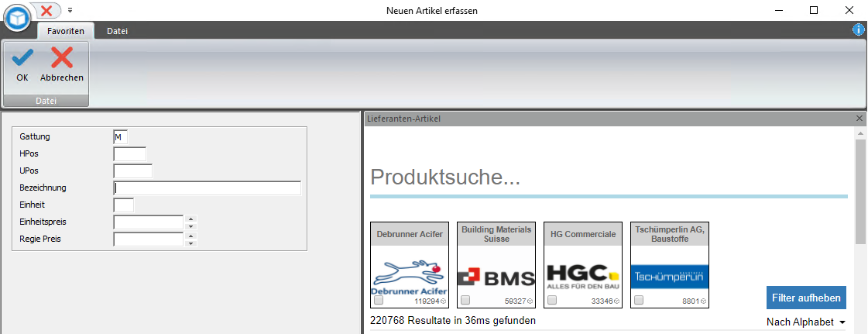This screenshot has height=334, width=868.
Task: Tick the Tschümperlin AG Baustoffe checkbox
Action: (x=639, y=300)
